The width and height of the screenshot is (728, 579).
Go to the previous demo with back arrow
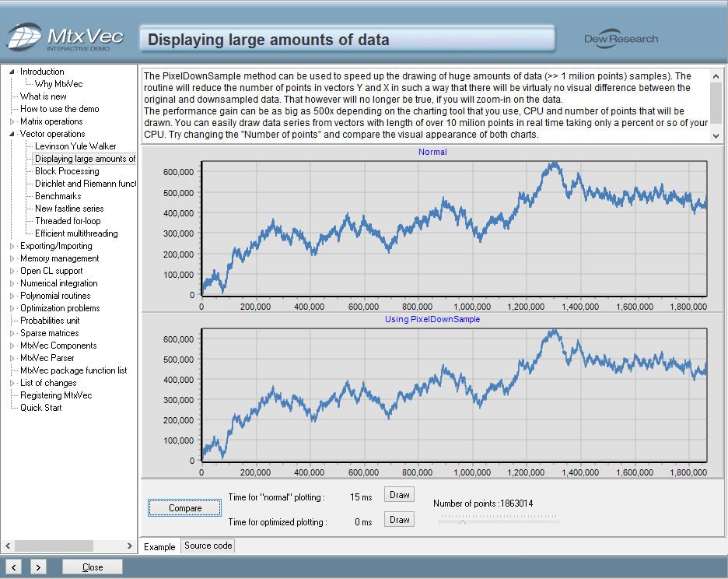click(15, 567)
